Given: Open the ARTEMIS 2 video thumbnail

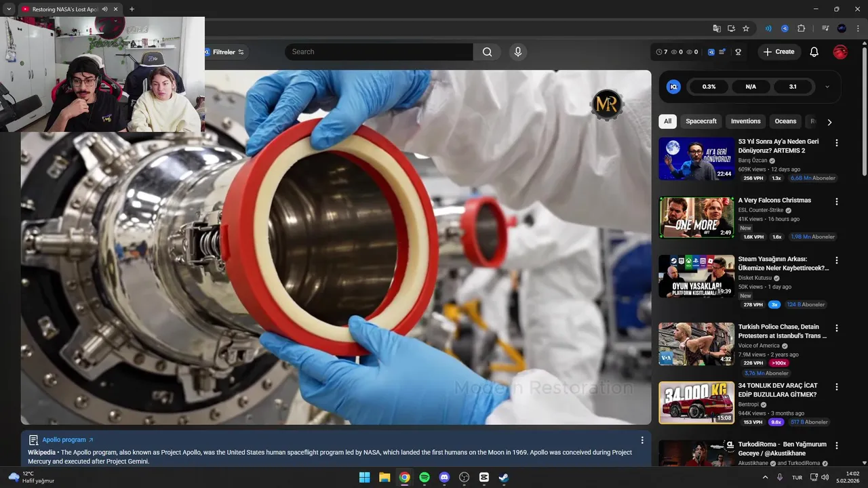Looking at the screenshot, I should point(696,159).
